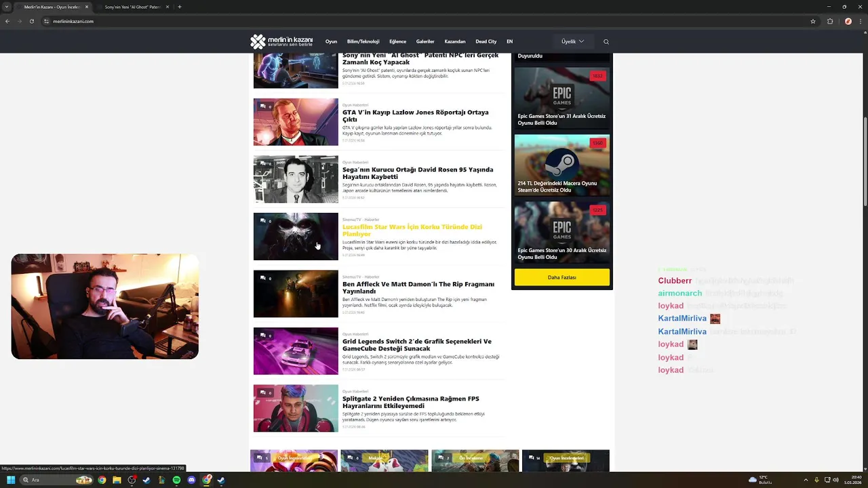The image size is (868, 488).
Task: Open the Dead City menu item
Action: click(x=486, y=41)
